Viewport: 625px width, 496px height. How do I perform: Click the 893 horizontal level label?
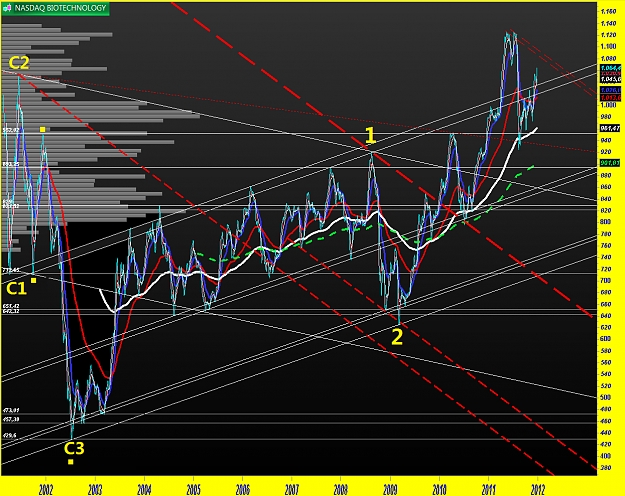(11, 164)
